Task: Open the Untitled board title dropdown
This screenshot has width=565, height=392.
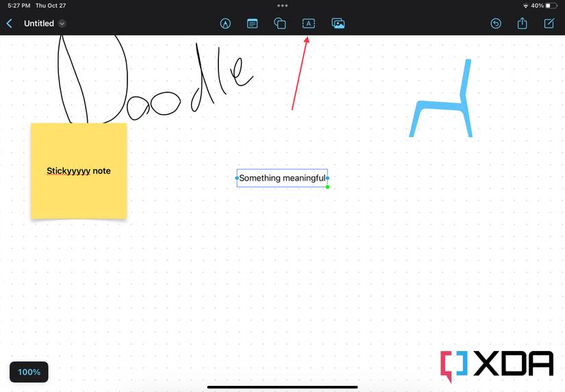Action: click(62, 24)
